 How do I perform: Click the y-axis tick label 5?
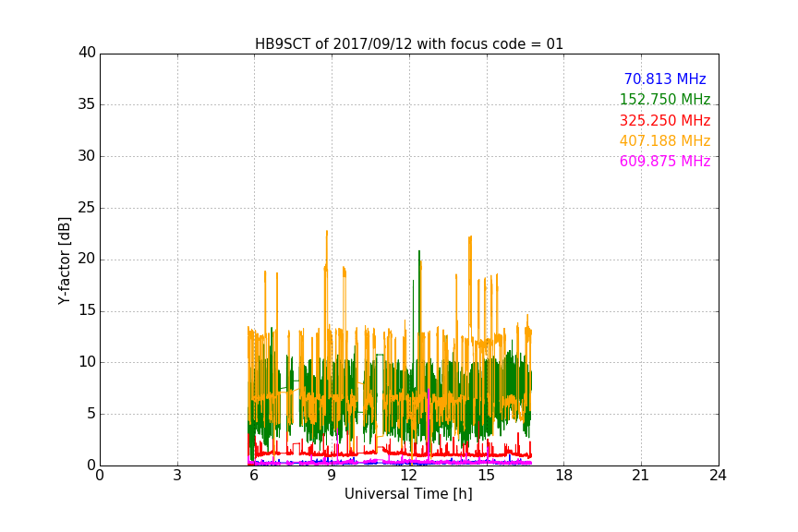pyautogui.click(x=91, y=414)
